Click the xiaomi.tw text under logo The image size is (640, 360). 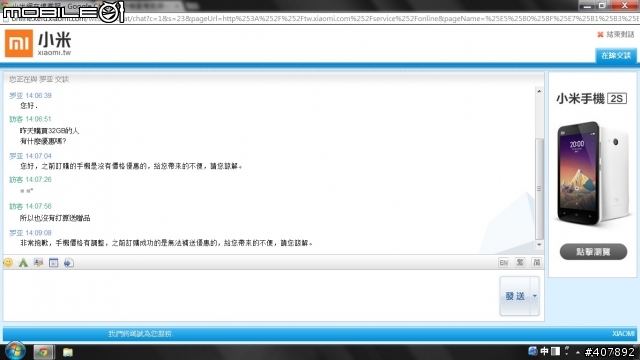click(x=54, y=53)
